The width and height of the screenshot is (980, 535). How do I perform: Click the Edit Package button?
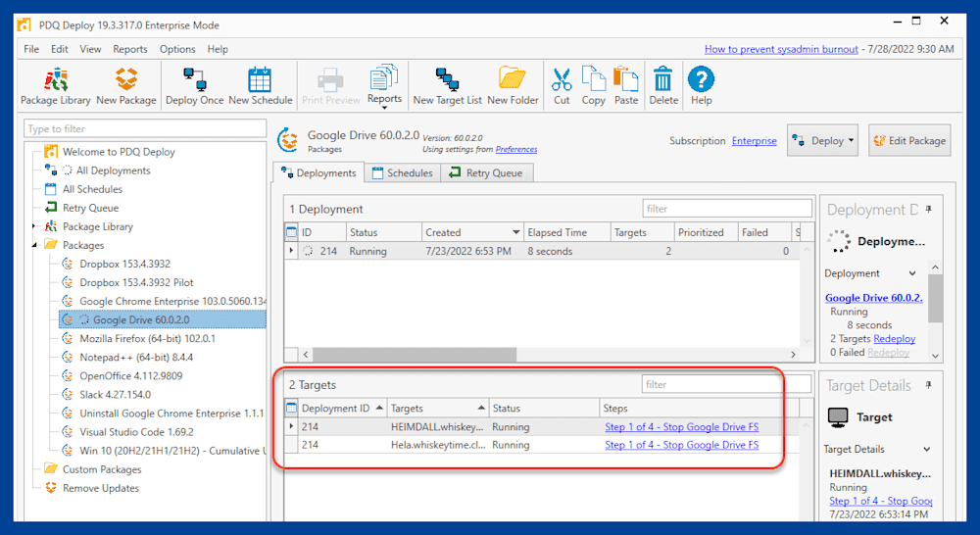click(909, 141)
